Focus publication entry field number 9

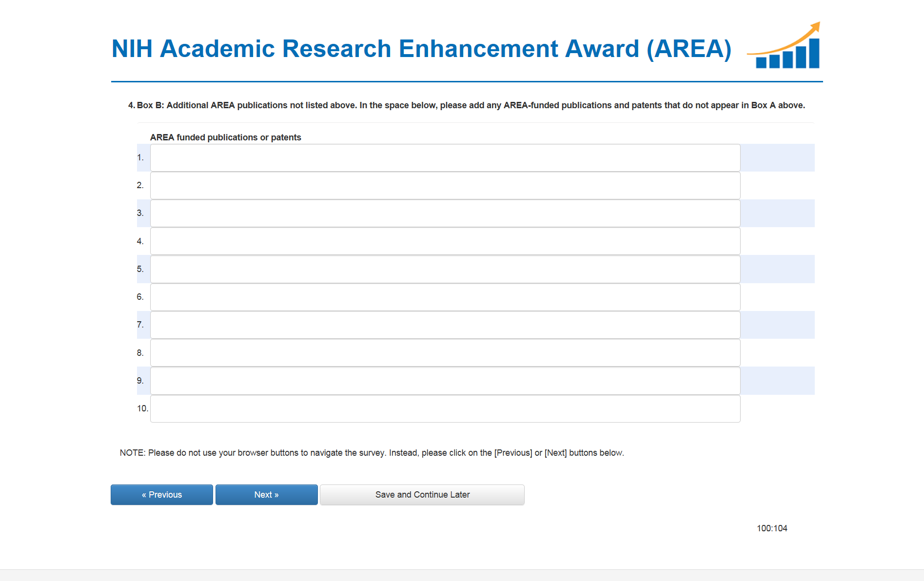pyautogui.click(x=445, y=381)
